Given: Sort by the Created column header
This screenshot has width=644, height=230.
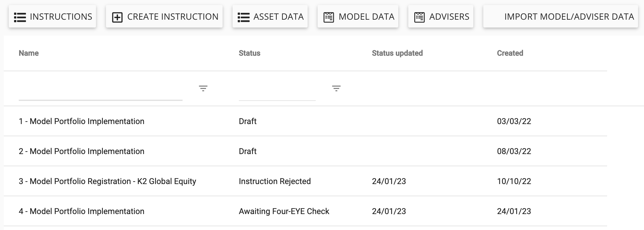Looking at the screenshot, I should coord(510,53).
